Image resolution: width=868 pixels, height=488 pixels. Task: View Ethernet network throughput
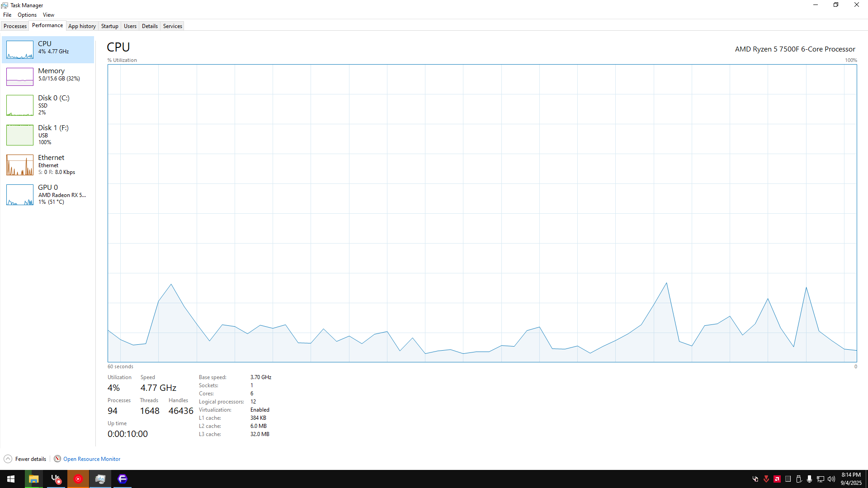tap(48, 165)
